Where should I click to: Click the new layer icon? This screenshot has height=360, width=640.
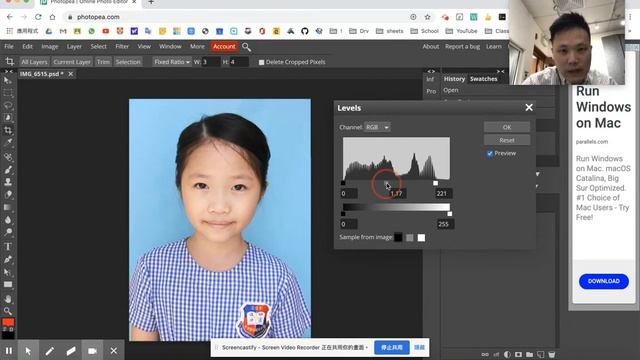(x=540, y=354)
